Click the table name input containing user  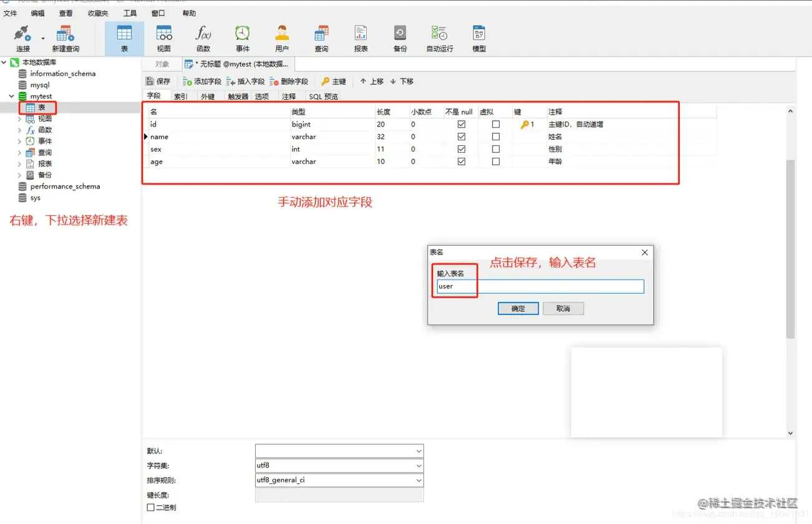[x=539, y=286]
